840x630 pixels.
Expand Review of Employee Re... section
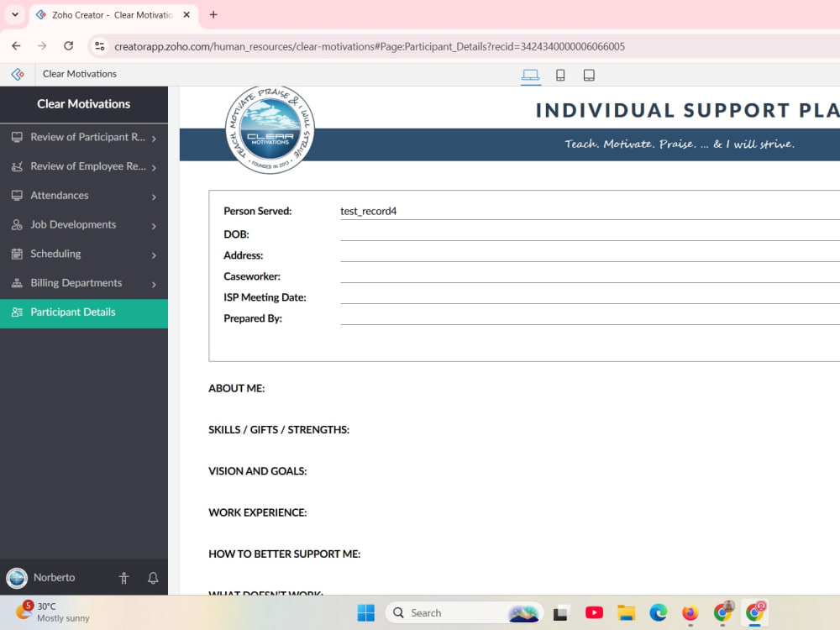(155, 168)
